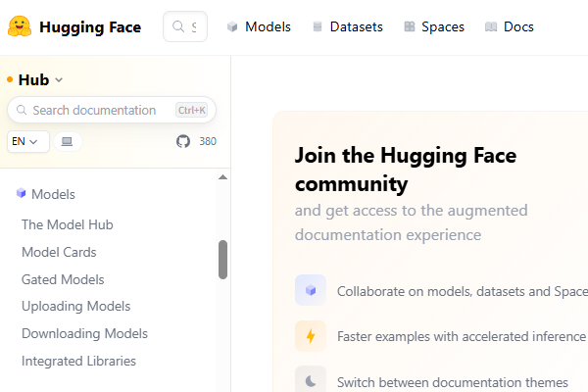This screenshot has width=588, height=392.
Task: Select the Models sidebar section heading
Action: tap(53, 194)
